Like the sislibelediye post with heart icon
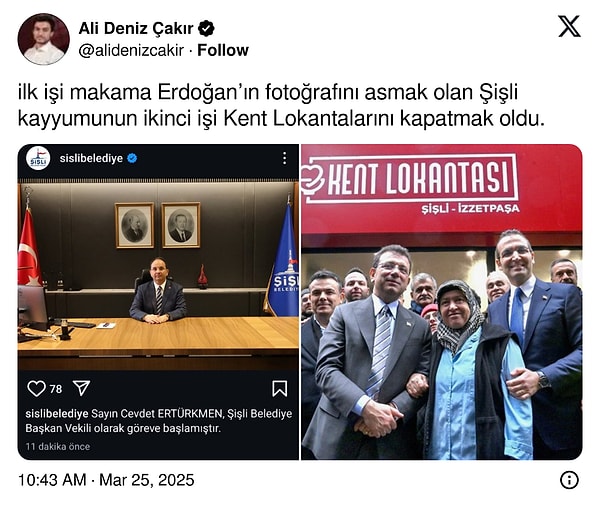Screen dimensions: 600x510 pos(36,388)
